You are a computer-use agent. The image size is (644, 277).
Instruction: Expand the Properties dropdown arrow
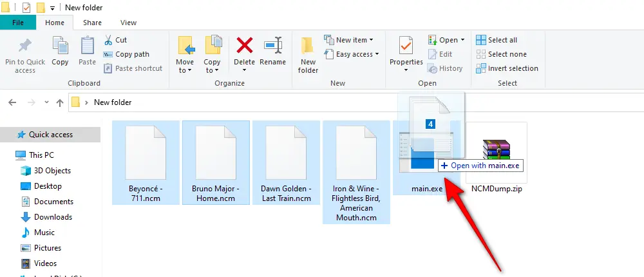click(x=406, y=70)
